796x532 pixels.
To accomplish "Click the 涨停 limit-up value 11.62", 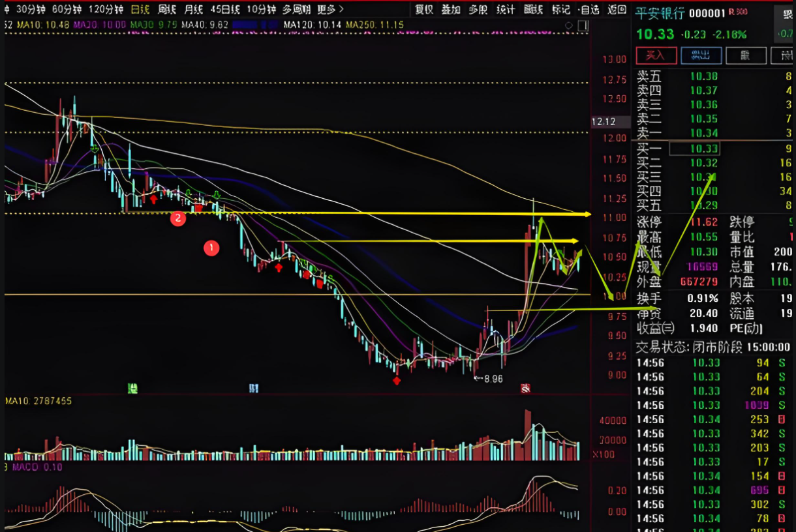I will pyautogui.click(x=704, y=222).
